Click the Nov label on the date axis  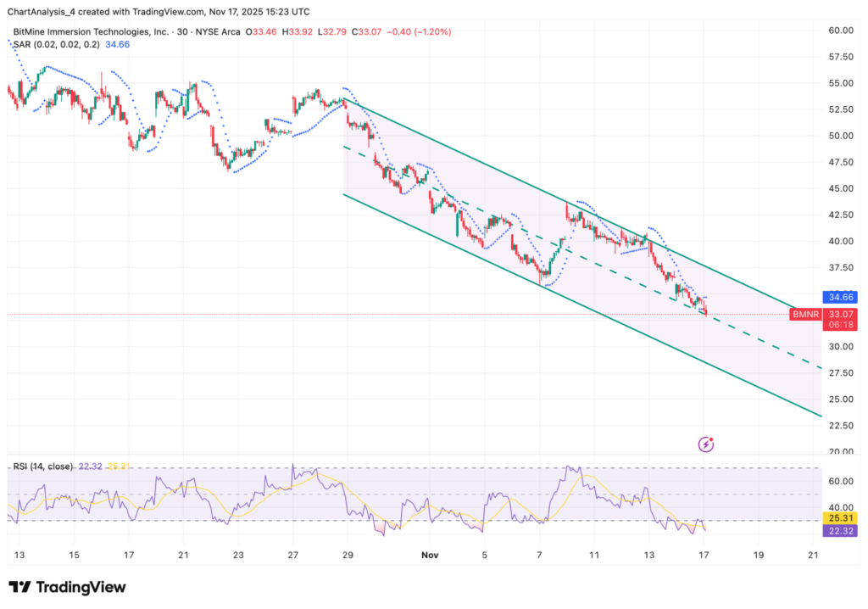point(430,556)
